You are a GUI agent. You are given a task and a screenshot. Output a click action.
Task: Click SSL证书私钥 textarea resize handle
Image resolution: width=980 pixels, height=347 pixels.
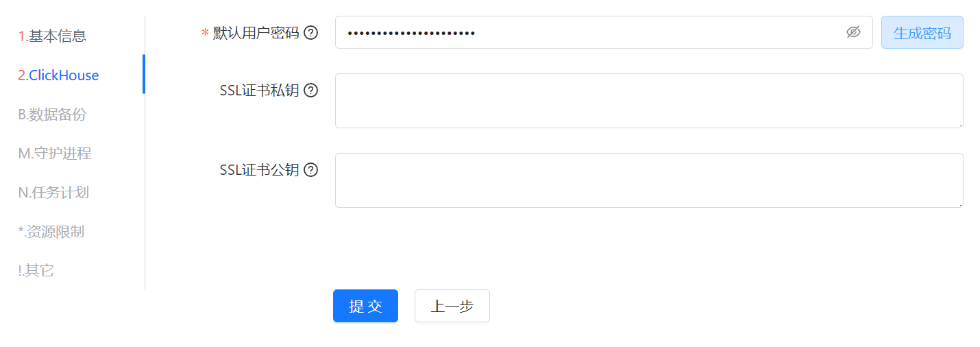tap(960, 125)
